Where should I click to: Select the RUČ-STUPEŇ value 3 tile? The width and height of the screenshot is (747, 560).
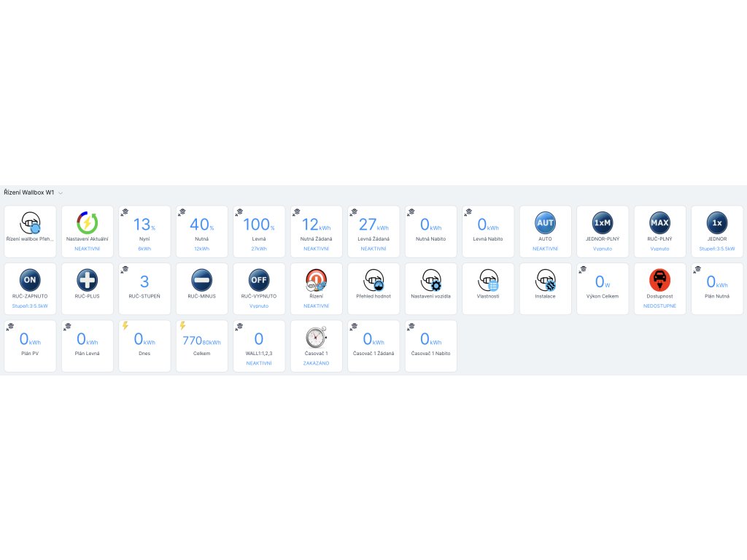coord(144,289)
